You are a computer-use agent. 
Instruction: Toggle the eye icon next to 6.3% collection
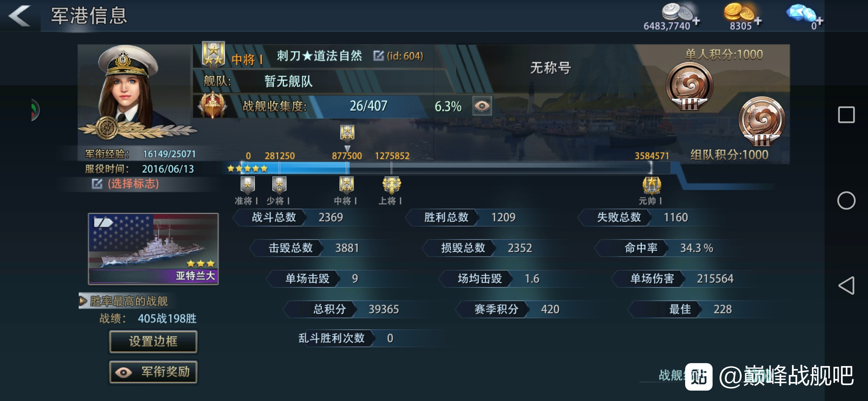pyautogui.click(x=482, y=106)
